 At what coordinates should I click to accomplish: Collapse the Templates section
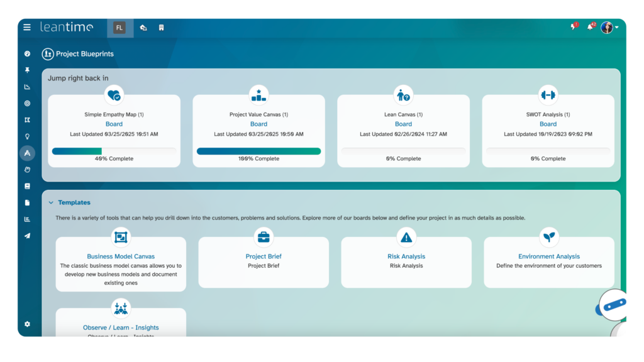tap(52, 202)
